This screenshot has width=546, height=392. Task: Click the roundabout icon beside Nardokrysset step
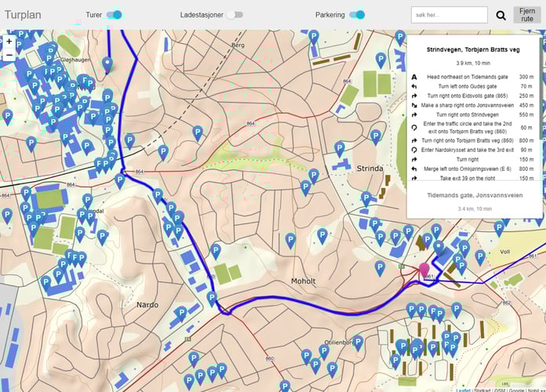[x=414, y=150]
